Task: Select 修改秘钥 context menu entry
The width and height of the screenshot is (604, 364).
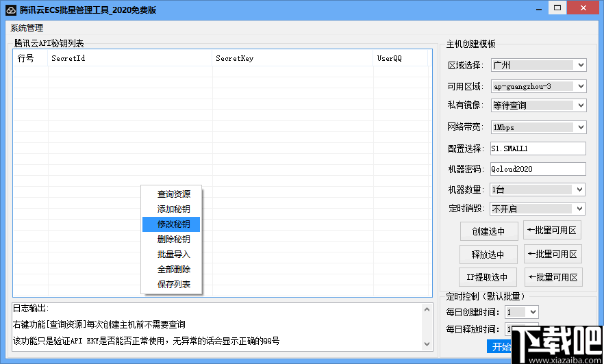Action: point(171,224)
